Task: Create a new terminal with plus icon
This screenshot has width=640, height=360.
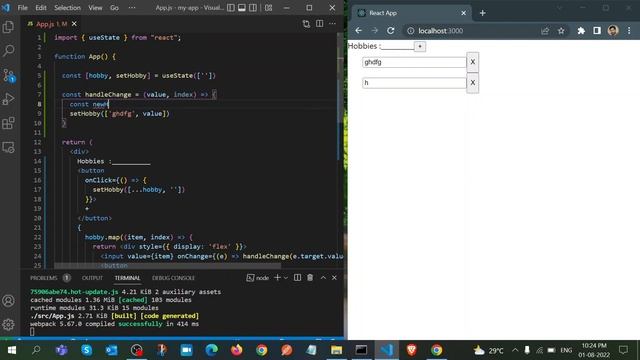Action: pos(277,278)
